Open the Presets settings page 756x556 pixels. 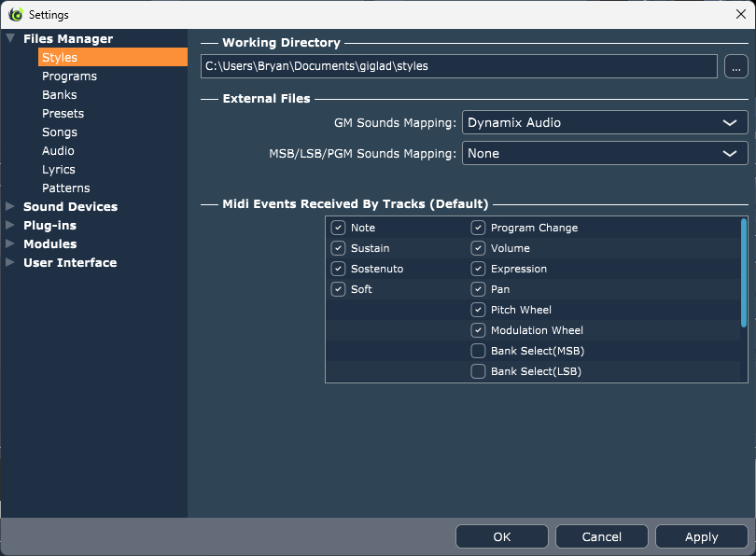pyautogui.click(x=63, y=114)
